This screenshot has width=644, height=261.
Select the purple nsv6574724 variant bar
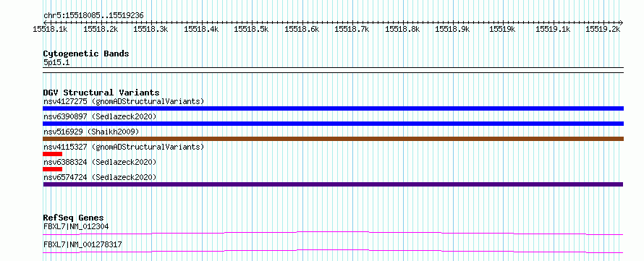point(333,184)
